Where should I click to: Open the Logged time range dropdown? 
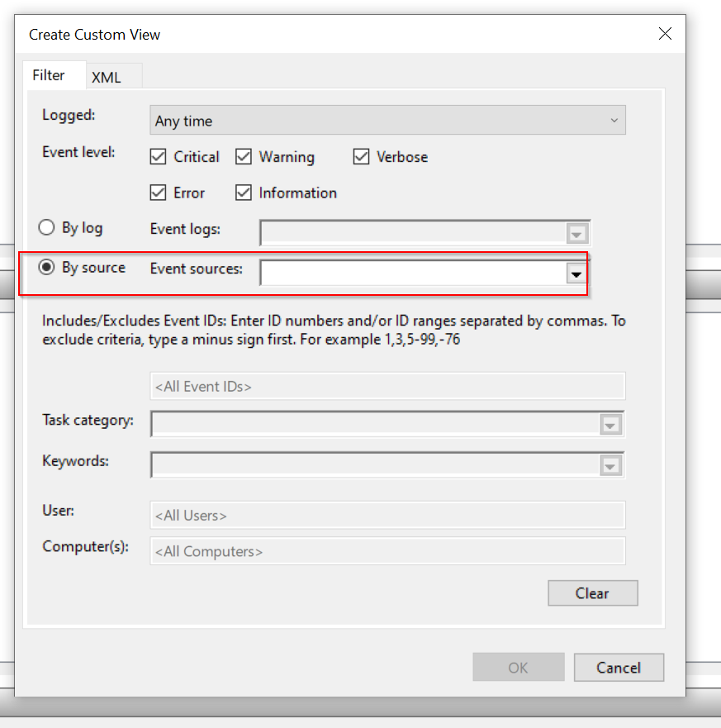(387, 121)
